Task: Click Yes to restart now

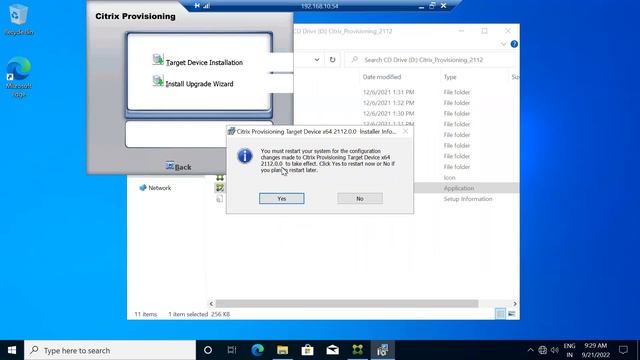Action: click(282, 198)
